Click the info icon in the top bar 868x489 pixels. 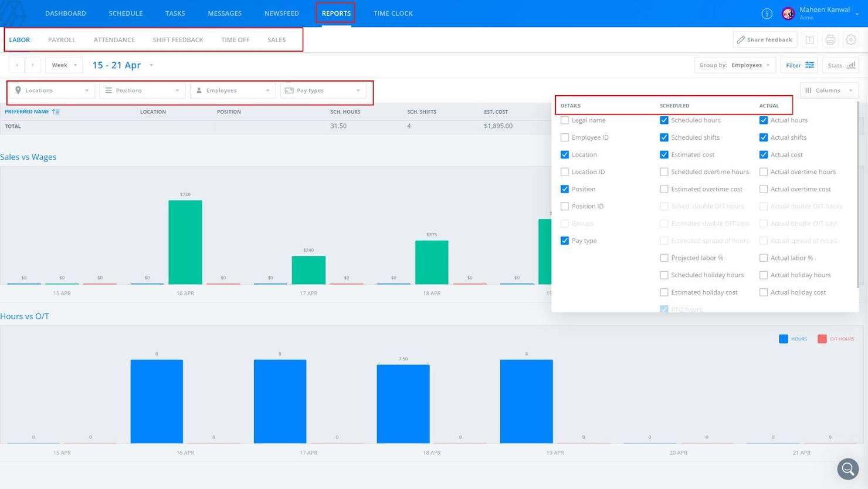[767, 14]
